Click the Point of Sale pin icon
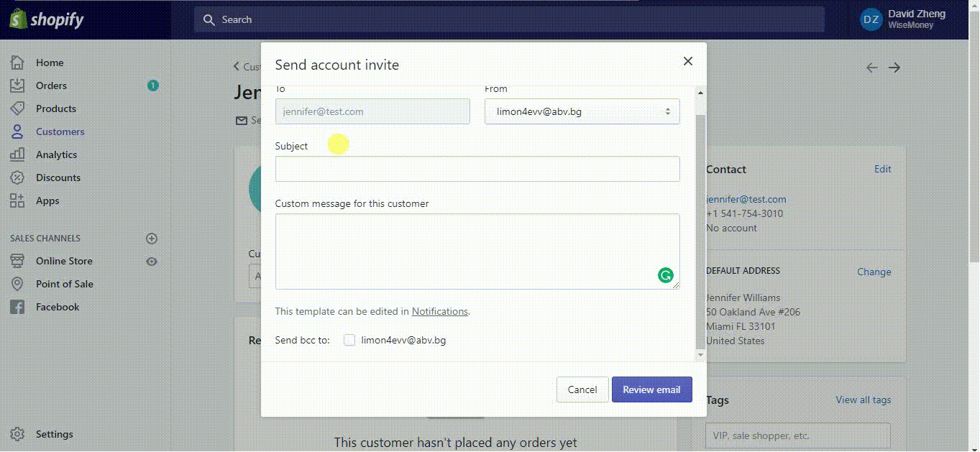Screen dimensions: 980x452 tap(17, 284)
